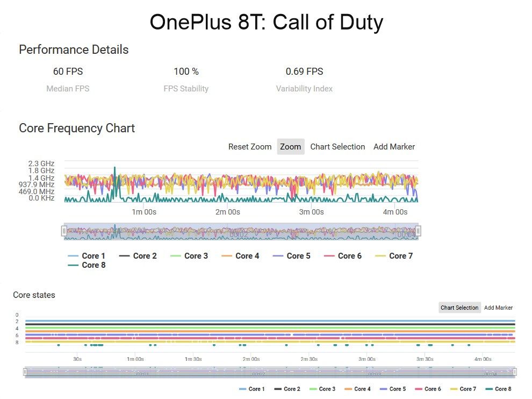Select Chart Selection in Core states chart
The height and width of the screenshot is (399, 532).
pos(459,308)
